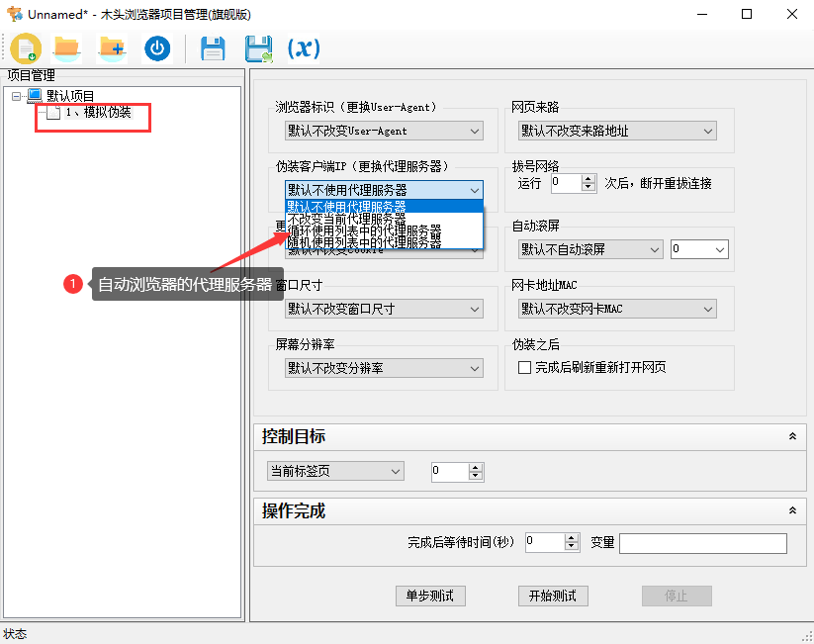The height and width of the screenshot is (644, 814).
Task: Open the 默认不改变分辨率 dropdown
Action: (x=384, y=368)
